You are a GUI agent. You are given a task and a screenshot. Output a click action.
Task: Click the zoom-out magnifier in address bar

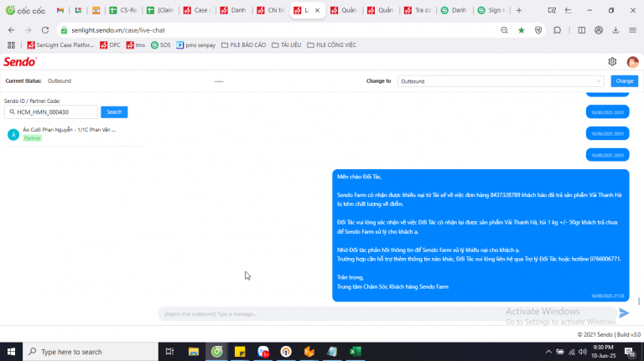[x=504, y=30]
